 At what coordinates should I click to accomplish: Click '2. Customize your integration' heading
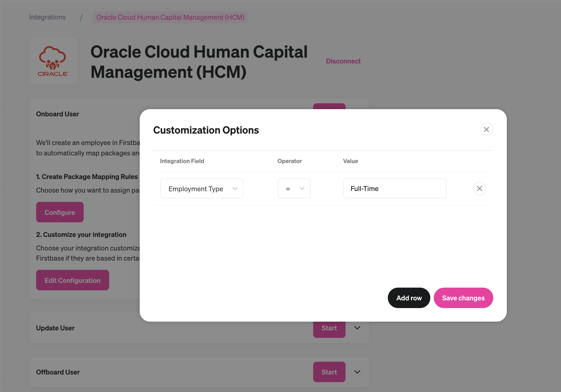click(x=81, y=235)
